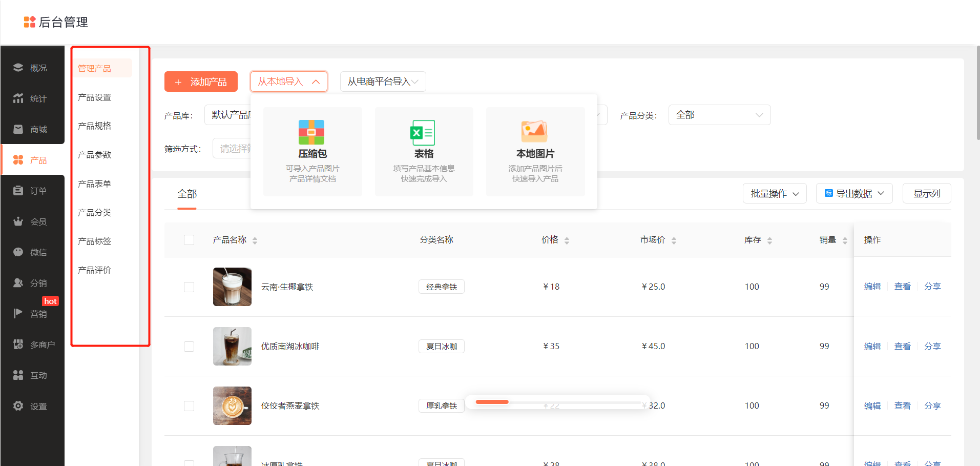
Task: Click the 厚乳拿铁 category tag
Action: (x=442, y=406)
